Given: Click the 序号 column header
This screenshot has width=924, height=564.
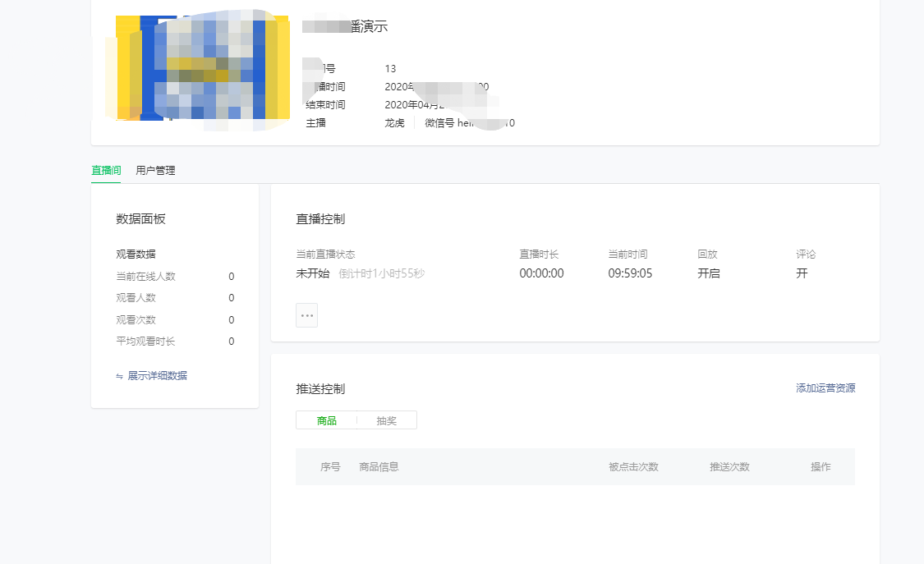Looking at the screenshot, I should point(330,467).
